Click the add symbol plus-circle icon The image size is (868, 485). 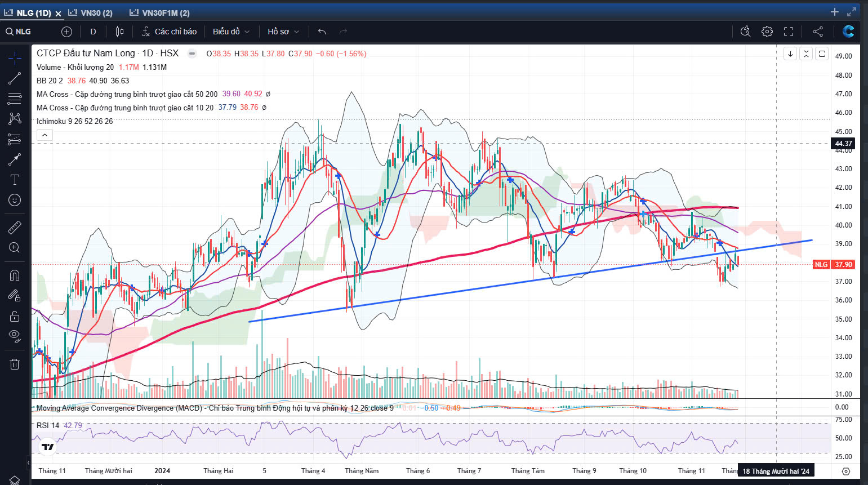[x=66, y=32]
